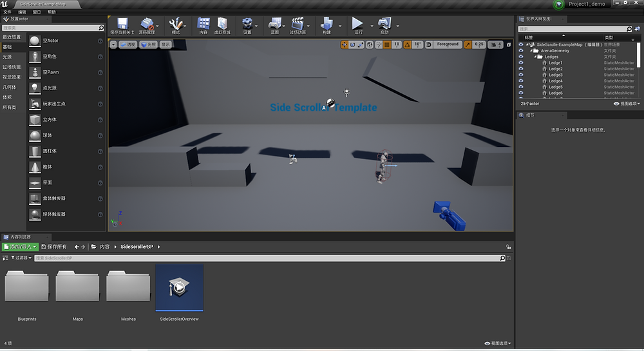
Task: Toggle scale snapping in viewport toolbar
Action: (468, 44)
